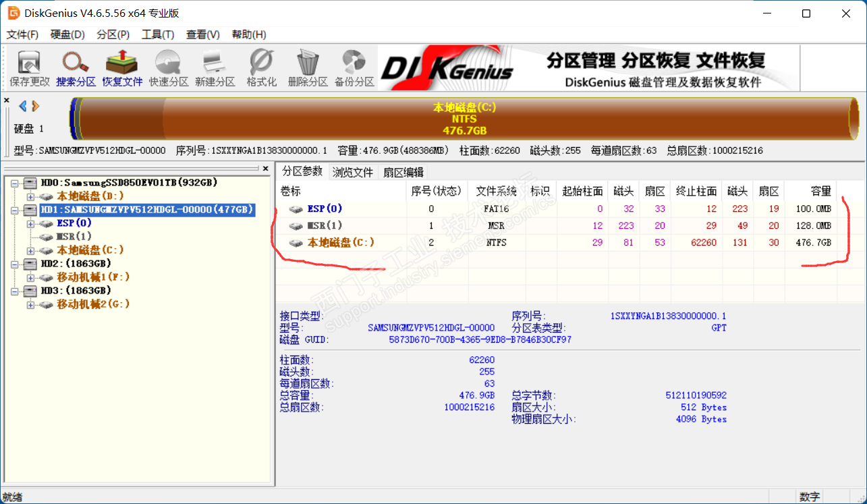The width and height of the screenshot is (867, 504).
Task: Select 移动机械1(F:) label in the tree
Action: pos(93,277)
